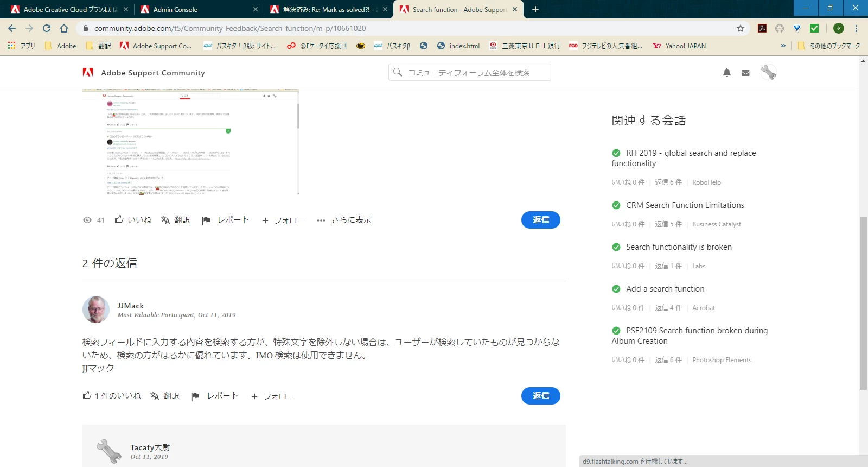Open the "PSE2109 Search function broken" conversation
868x467 pixels.
point(690,336)
